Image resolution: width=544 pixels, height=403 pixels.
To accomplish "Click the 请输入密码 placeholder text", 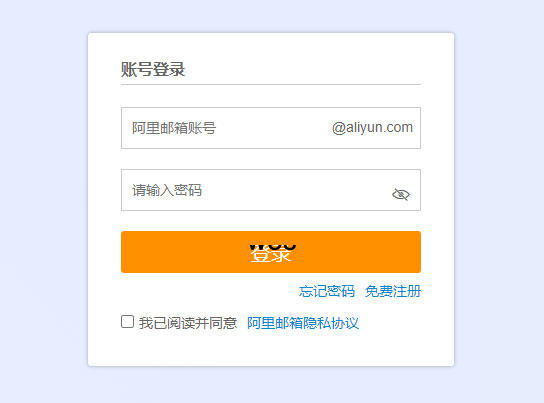I will click(167, 190).
